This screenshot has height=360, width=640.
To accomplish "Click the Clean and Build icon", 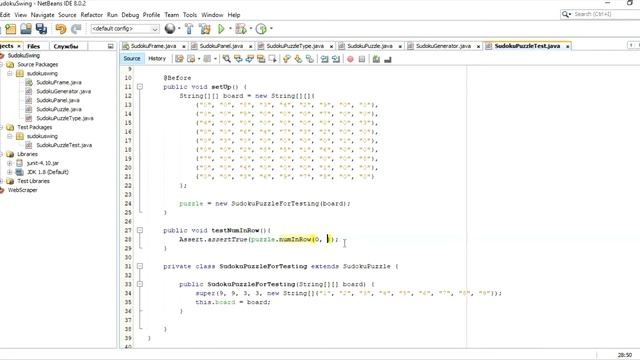I will pos(204,29).
